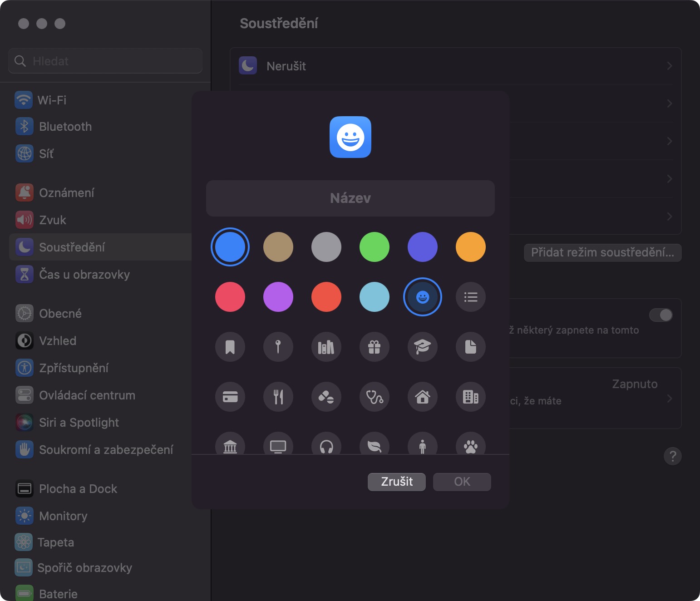Choose the headphones focus icon

tap(326, 443)
